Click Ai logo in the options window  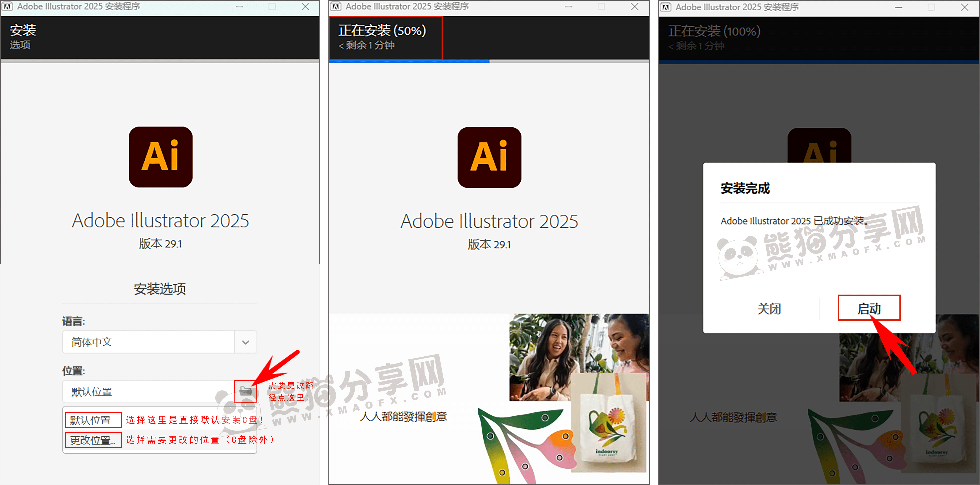[161, 157]
